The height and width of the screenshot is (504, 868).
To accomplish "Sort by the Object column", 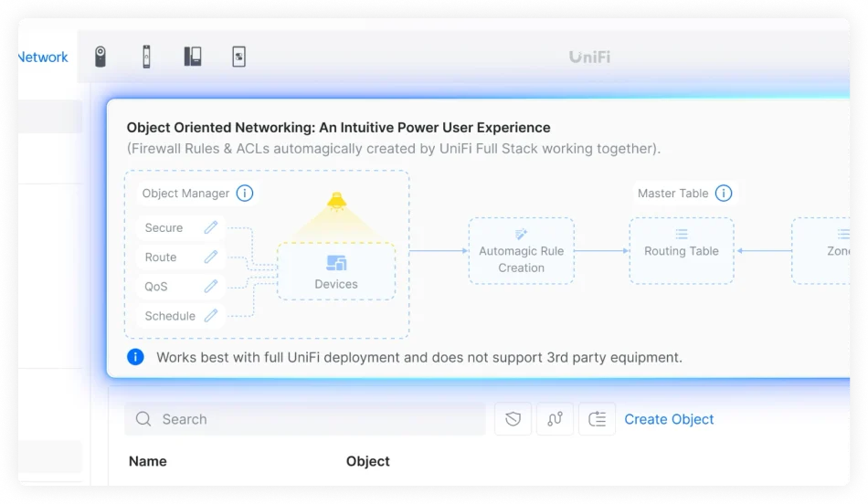I will pos(367,461).
